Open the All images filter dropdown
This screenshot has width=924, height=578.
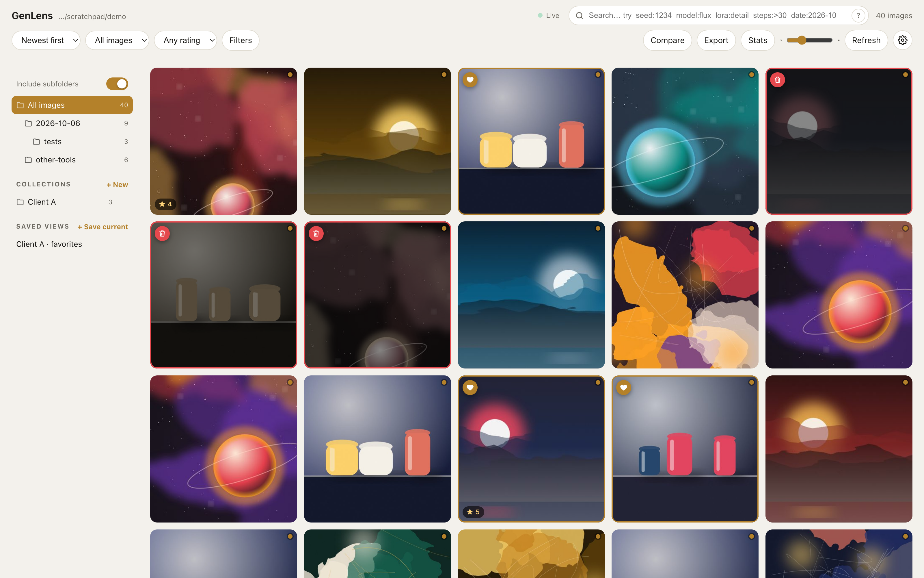pos(117,40)
